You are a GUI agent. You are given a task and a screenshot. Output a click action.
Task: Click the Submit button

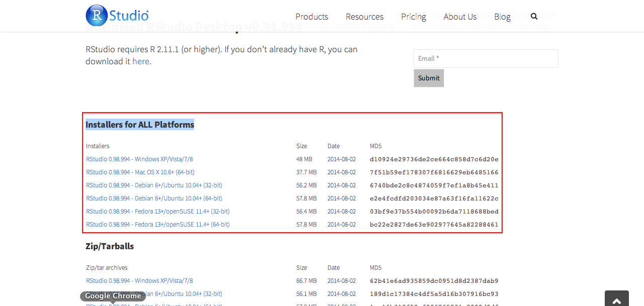[429, 78]
